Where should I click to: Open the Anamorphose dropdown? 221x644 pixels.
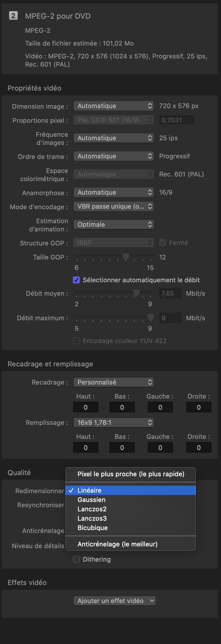(x=113, y=192)
